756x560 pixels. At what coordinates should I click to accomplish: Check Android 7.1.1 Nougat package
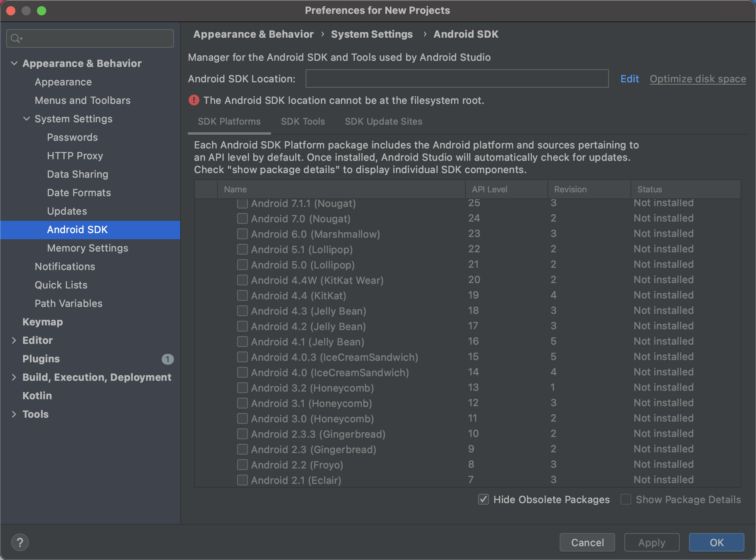coord(242,203)
